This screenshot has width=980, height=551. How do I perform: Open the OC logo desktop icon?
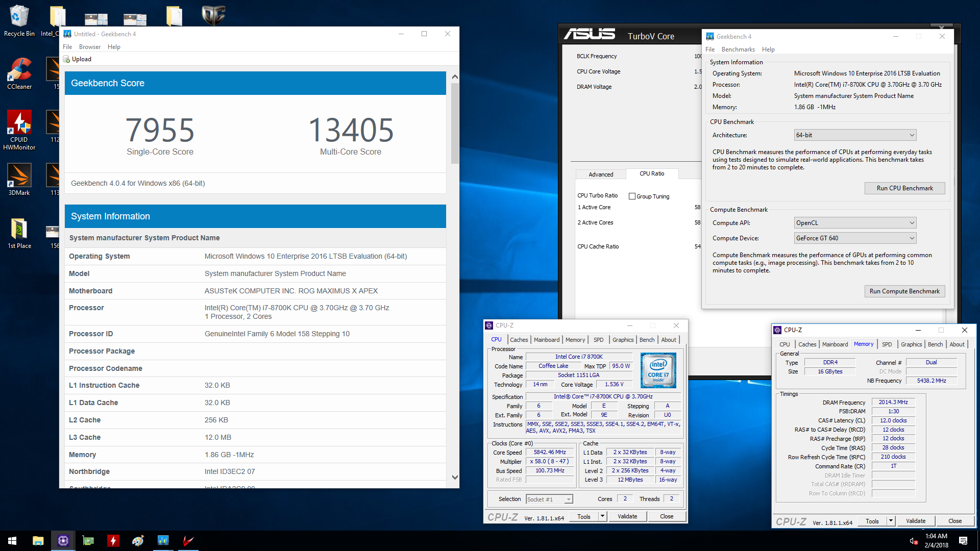pos(213,15)
